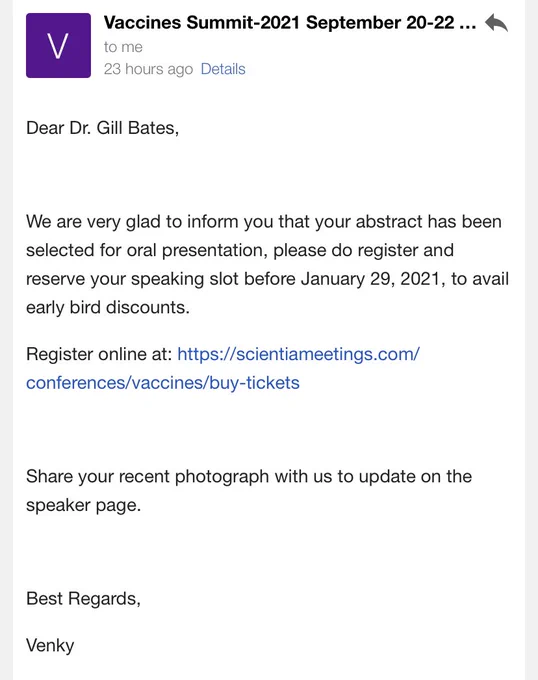Click the subject's trailing ellipsis
Viewport: 538px width, 680px height.
click(x=467, y=25)
